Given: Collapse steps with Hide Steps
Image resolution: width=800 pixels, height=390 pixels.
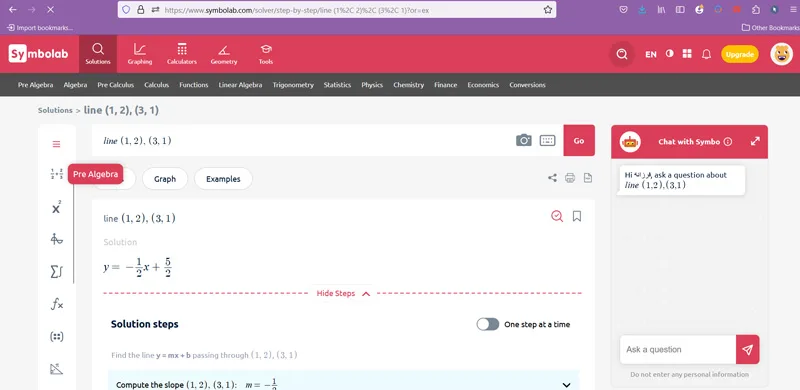Looking at the screenshot, I should (x=343, y=294).
